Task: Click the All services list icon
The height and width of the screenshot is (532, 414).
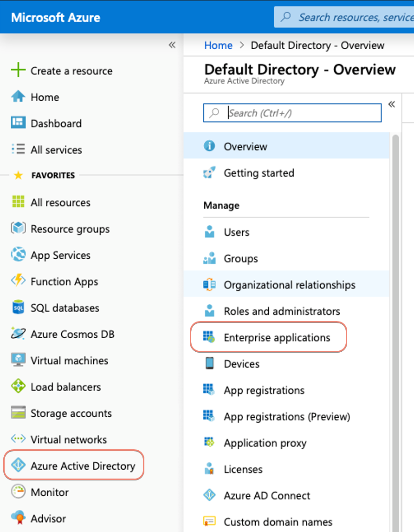Action: 18,149
